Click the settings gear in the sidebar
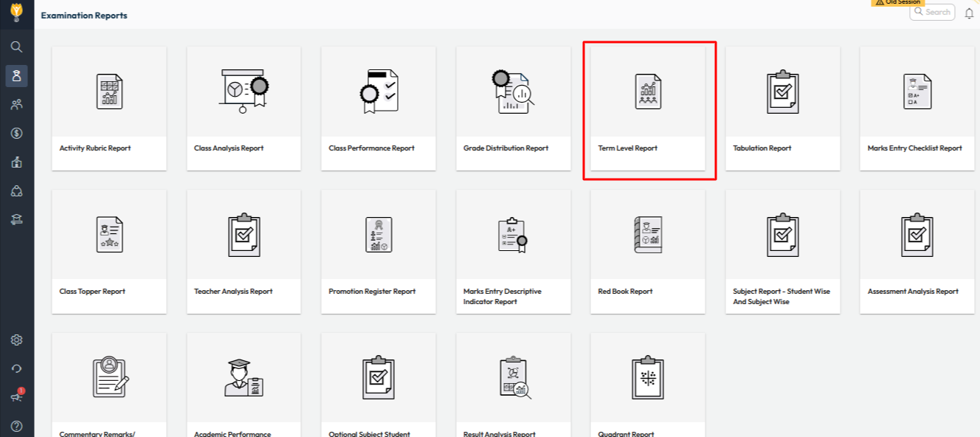The height and width of the screenshot is (437, 980). point(16,340)
